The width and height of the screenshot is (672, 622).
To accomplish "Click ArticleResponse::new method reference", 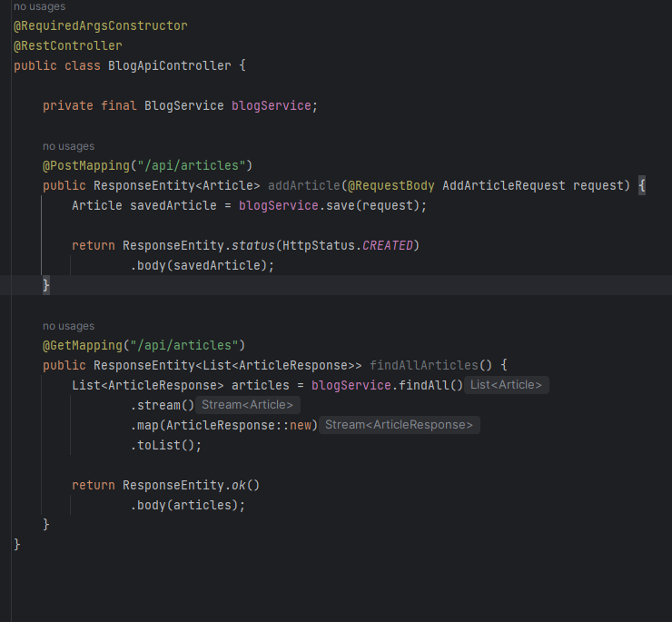I will [x=238, y=425].
